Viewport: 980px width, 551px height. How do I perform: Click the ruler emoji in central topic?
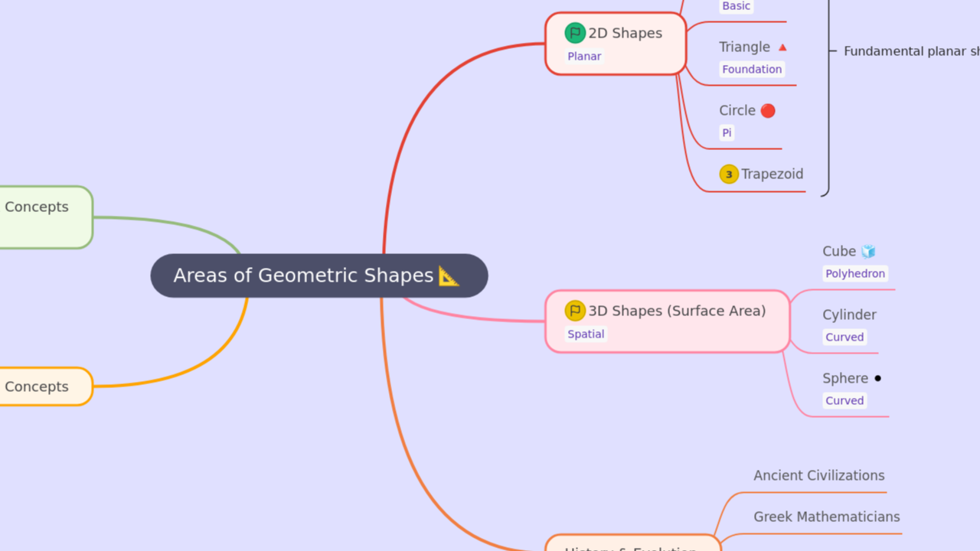[449, 275]
